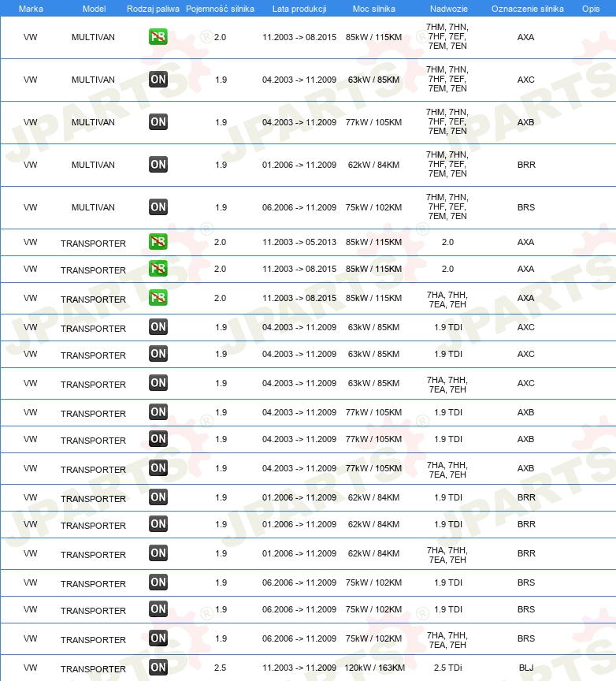Select the ON icon in MULTIVAN BRS row
This screenshot has height=681, width=616.
pos(158,207)
